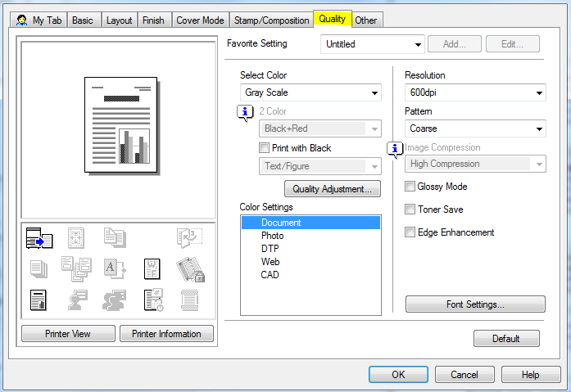Select Photo in Color Settings list
The height and width of the screenshot is (392, 571).
coord(273,236)
